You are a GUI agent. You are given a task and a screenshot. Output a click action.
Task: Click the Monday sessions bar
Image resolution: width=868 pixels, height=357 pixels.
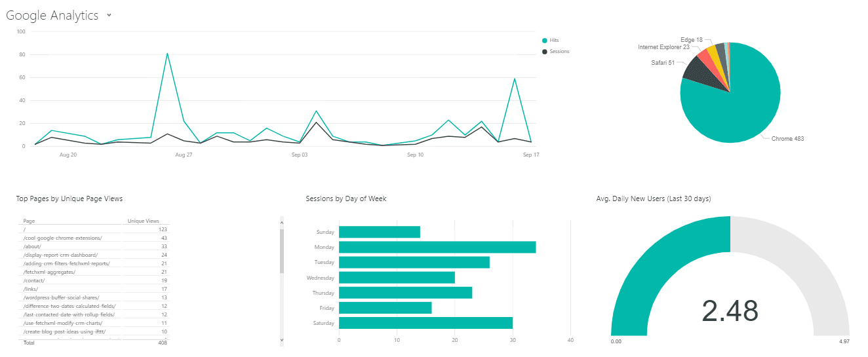click(437, 247)
